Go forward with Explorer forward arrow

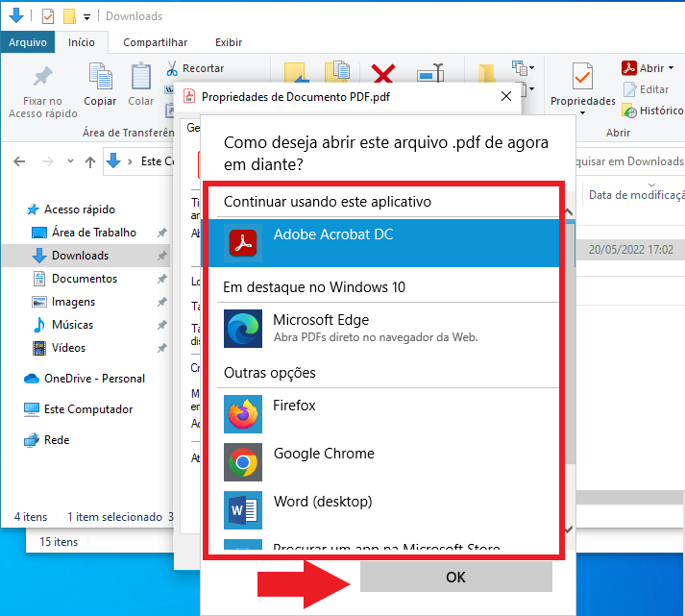tap(48, 162)
